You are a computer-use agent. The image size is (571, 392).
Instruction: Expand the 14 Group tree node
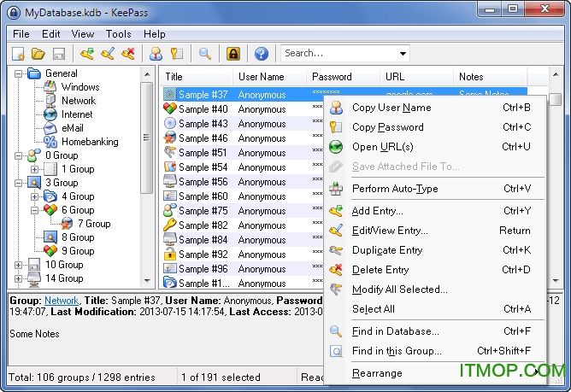click(x=18, y=278)
